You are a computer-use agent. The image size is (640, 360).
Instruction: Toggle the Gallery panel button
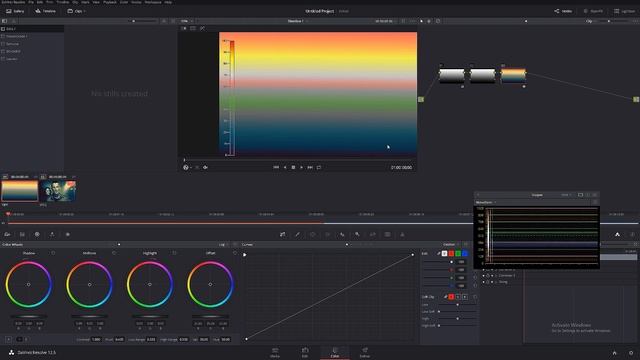coord(15,11)
